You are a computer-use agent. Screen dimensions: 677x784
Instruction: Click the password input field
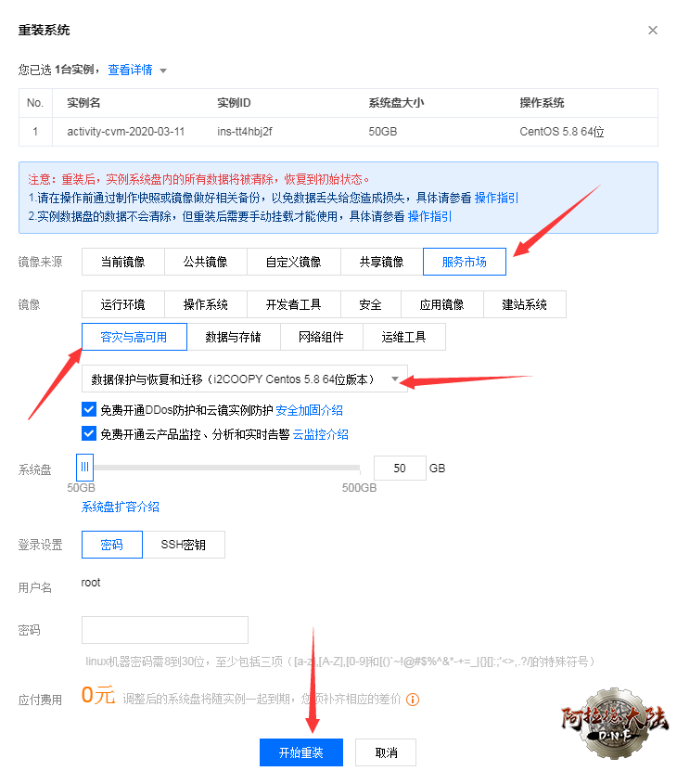(x=165, y=630)
